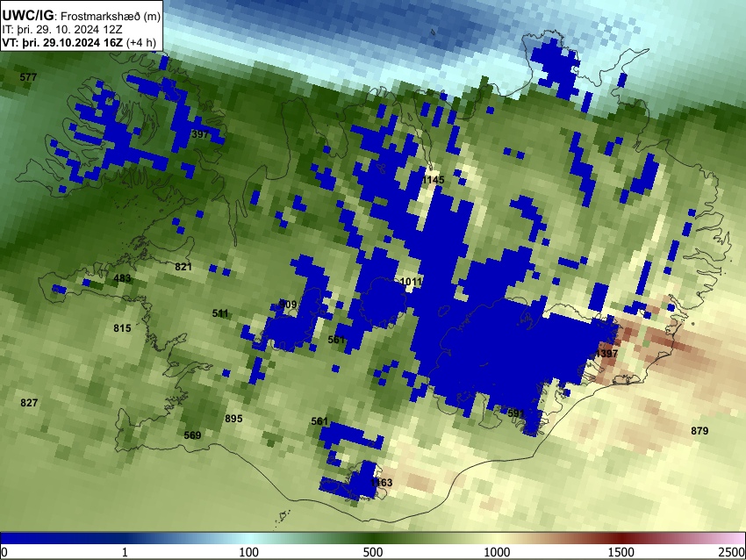Screen dimensions: 746x560
Task: Click the 591 value label
Action: pyautogui.click(x=516, y=413)
